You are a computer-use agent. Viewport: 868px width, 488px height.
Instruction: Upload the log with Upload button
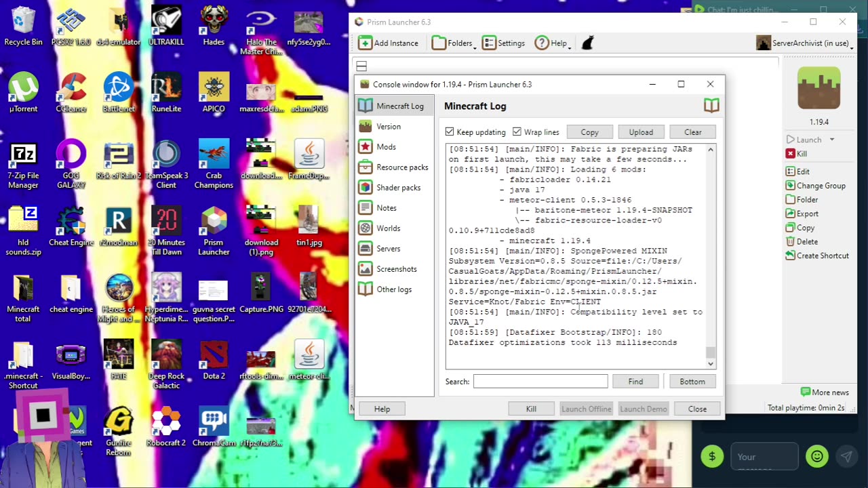tap(641, 132)
